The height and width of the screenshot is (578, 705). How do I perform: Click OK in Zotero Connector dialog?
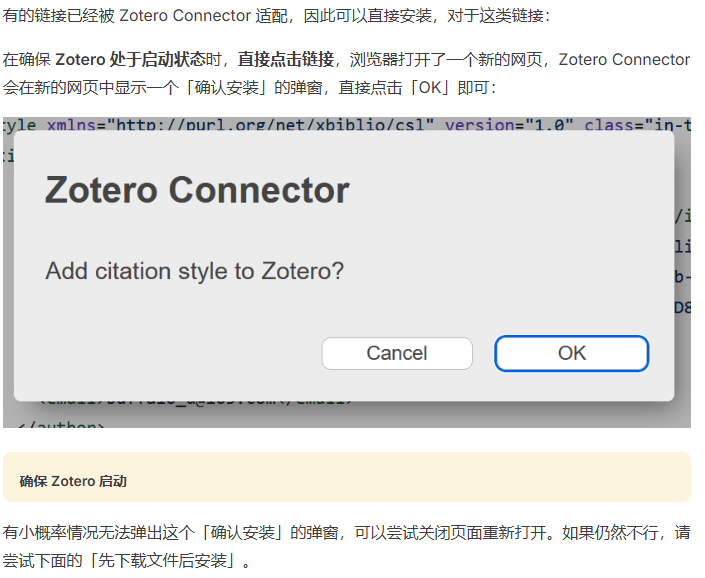pos(571,353)
